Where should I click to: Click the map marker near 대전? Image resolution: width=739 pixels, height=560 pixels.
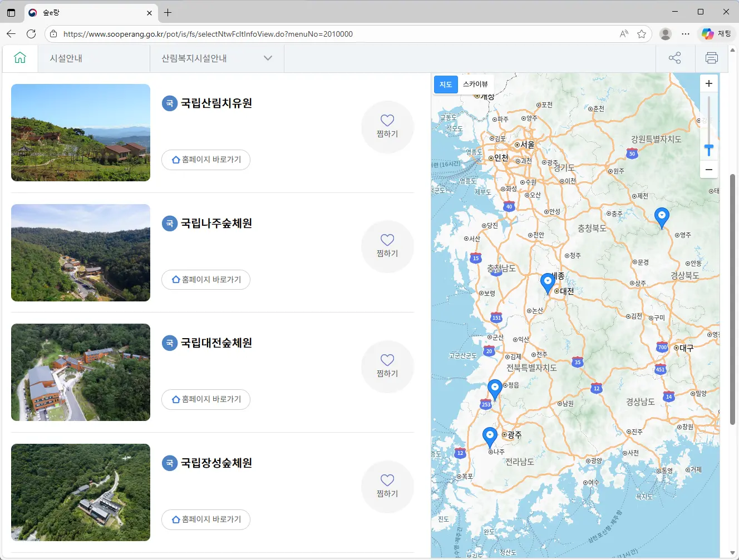point(547,283)
